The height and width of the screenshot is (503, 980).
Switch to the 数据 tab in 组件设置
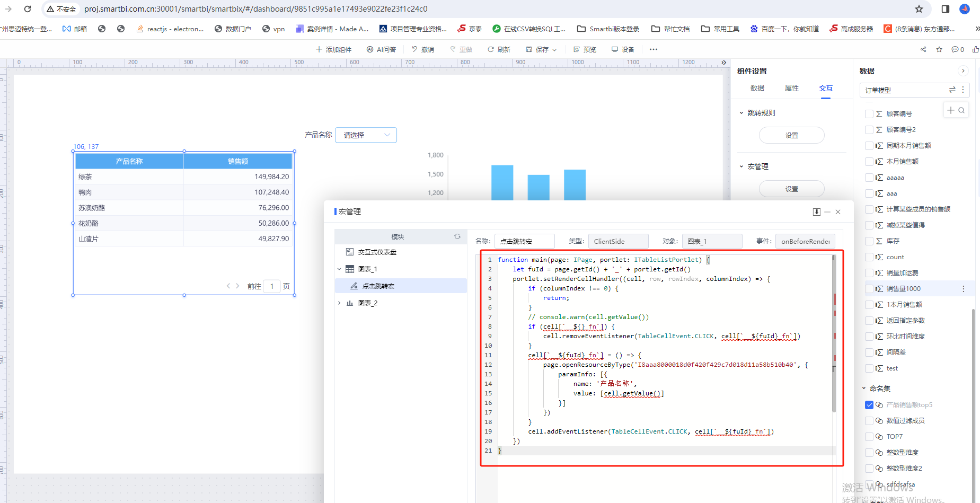click(x=757, y=88)
